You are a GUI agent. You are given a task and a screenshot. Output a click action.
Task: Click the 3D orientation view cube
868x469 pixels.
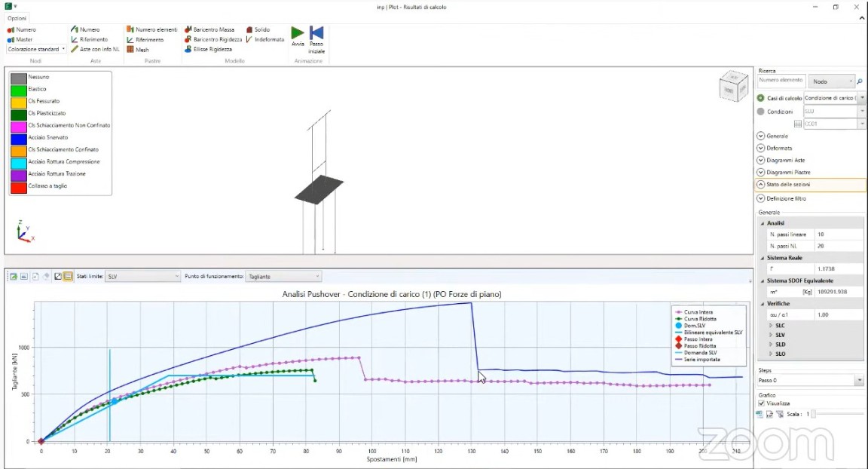(x=733, y=85)
